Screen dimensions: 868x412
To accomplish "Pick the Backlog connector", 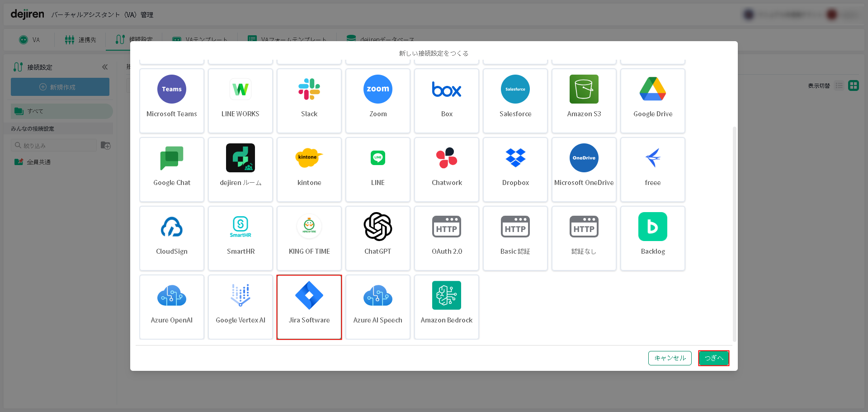I will pos(653,238).
